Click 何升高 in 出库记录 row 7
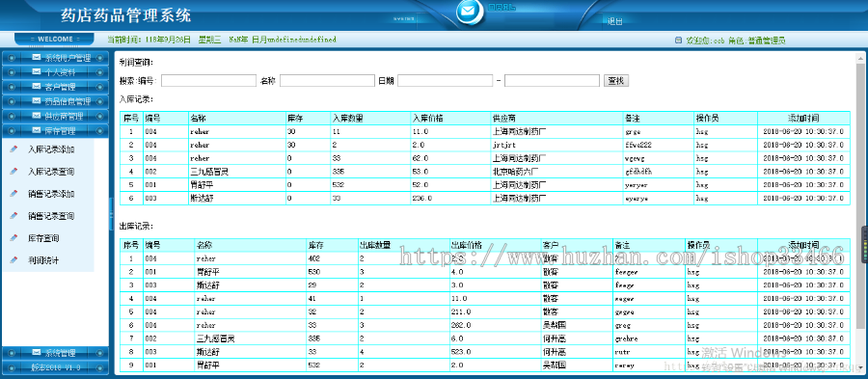This screenshot has height=379, width=868. click(x=555, y=338)
